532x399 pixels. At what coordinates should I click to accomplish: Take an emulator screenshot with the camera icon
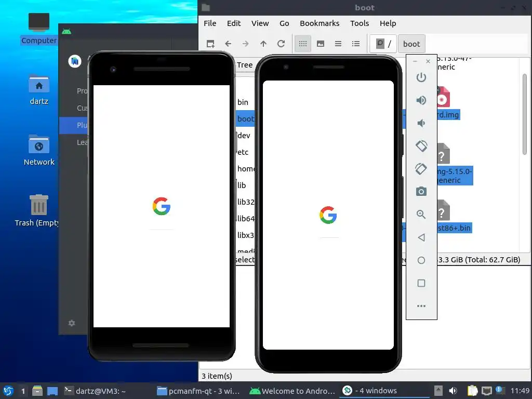(421, 191)
